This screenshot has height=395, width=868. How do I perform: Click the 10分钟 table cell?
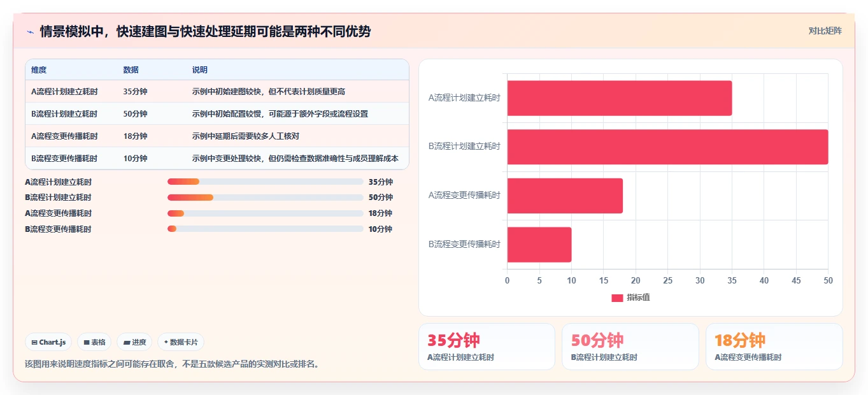pos(135,159)
